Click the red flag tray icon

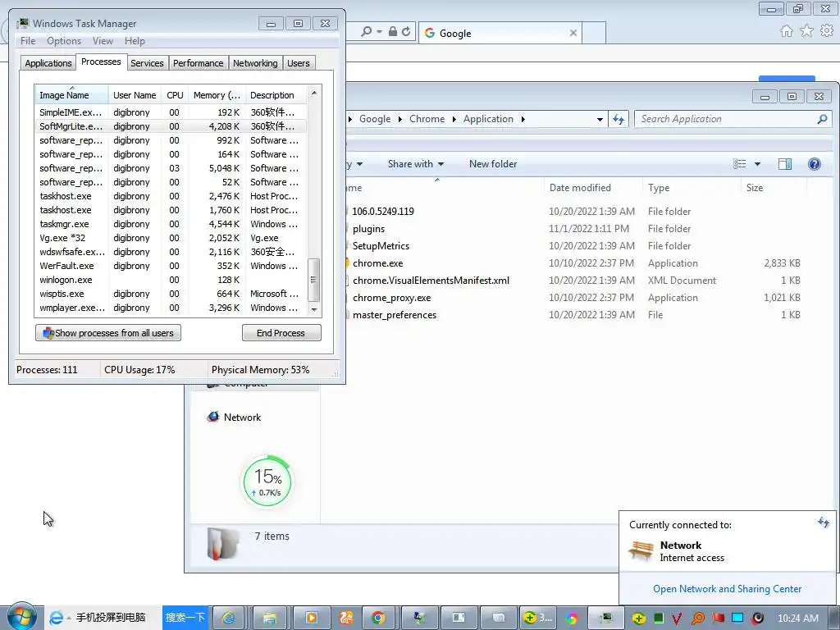click(718, 619)
